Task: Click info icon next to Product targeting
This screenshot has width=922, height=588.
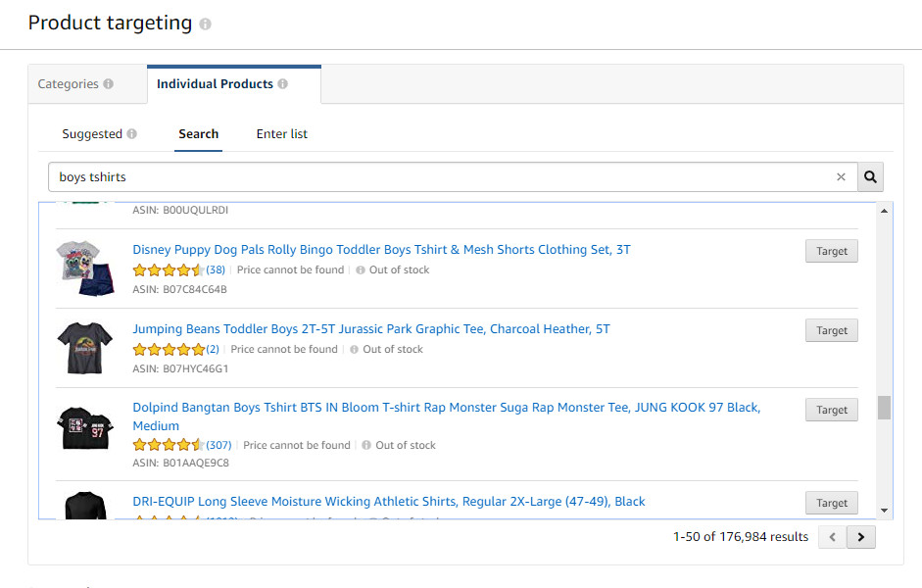Action: [205, 24]
